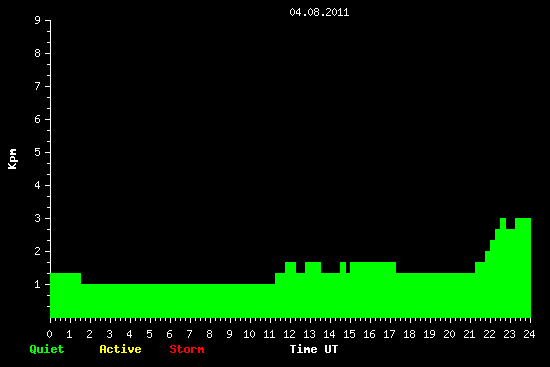This screenshot has height=367, width=550.
Task: Click the green bar peak above hour 13
Action: pyautogui.click(x=313, y=290)
